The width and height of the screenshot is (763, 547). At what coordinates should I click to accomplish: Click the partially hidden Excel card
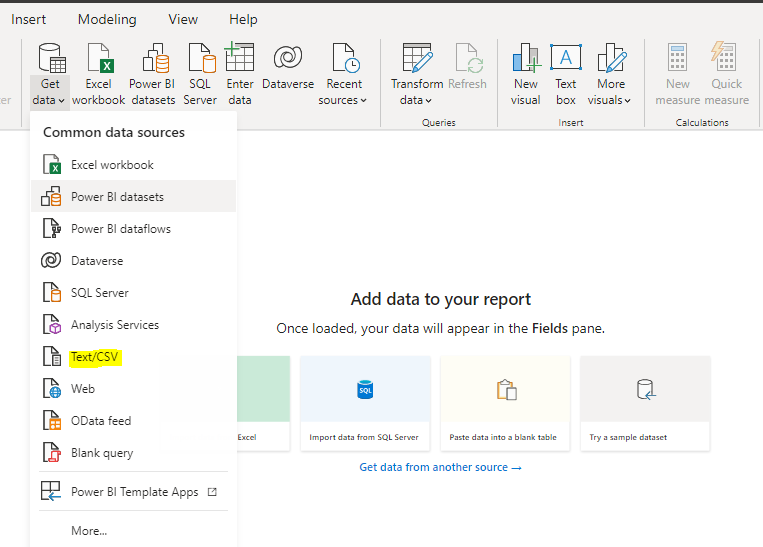[x=263, y=403]
